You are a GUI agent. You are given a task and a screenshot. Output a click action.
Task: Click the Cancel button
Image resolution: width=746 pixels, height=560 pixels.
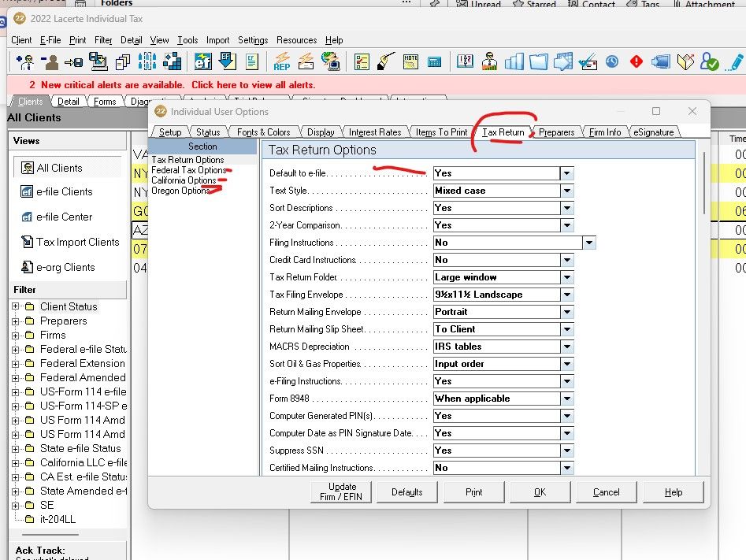[606, 492]
